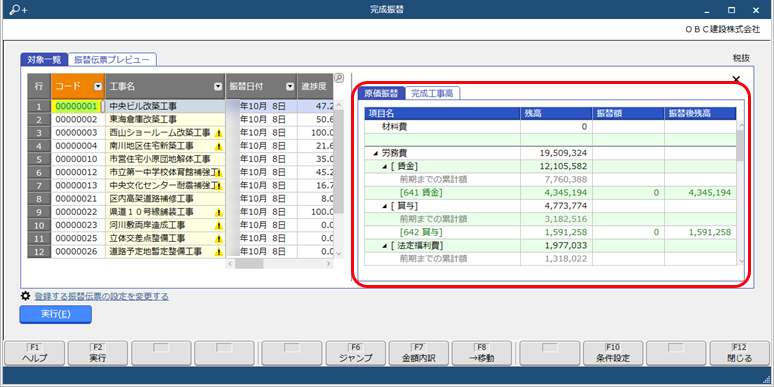Collapse the 労務費 tree node
Viewport: 774px width, 387px height.
tap(376, 154)
